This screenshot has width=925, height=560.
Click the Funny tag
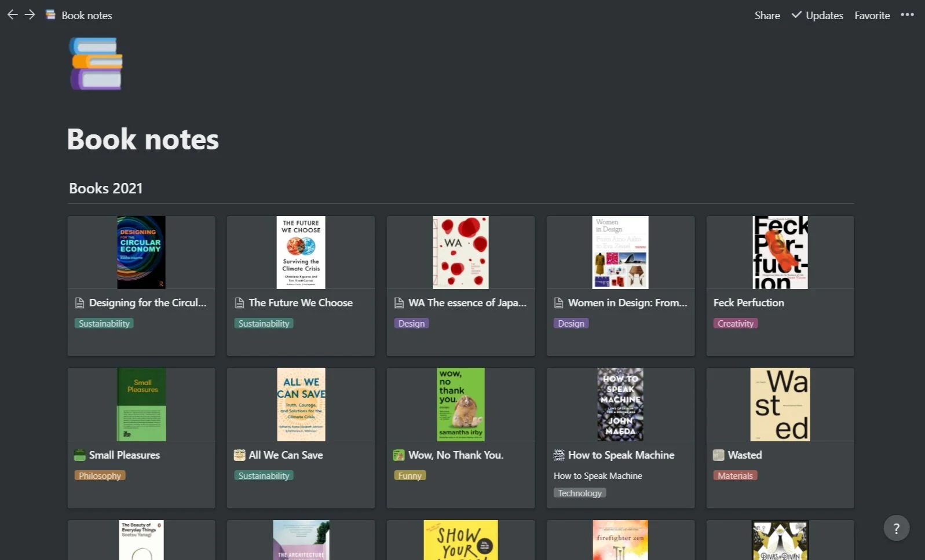(410, 476)
